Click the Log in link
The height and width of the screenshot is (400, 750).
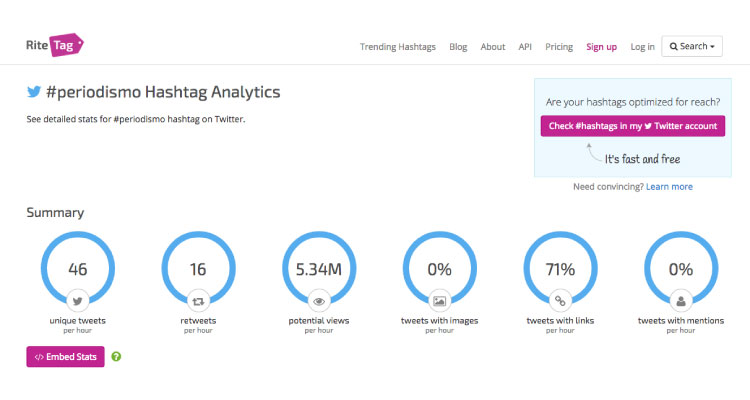[x=643, y=47]
